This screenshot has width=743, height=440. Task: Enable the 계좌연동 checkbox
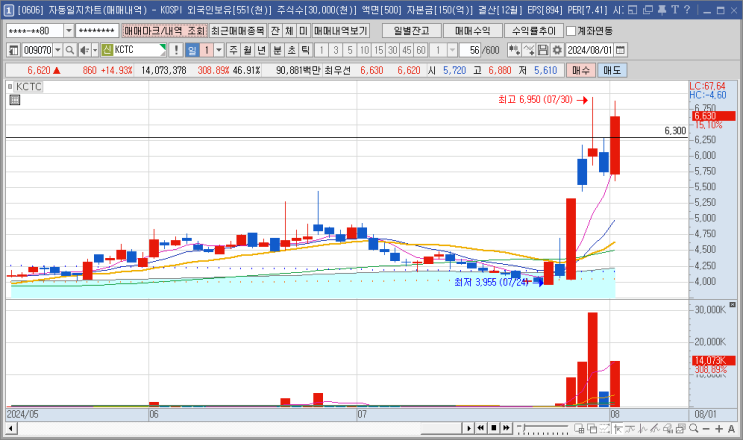pyautogui.click(x=571, y=31)
